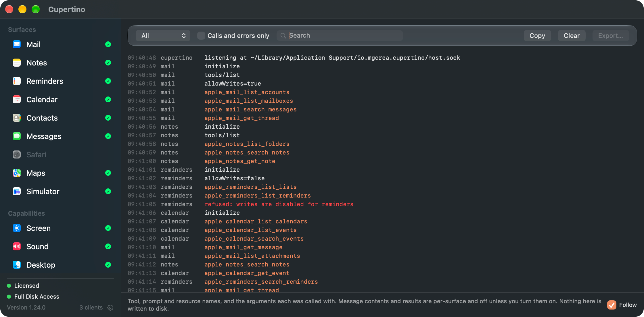The image size is (644, 317).
Task: Select Mail in the Surfaces list
Action: pos(60,44)
